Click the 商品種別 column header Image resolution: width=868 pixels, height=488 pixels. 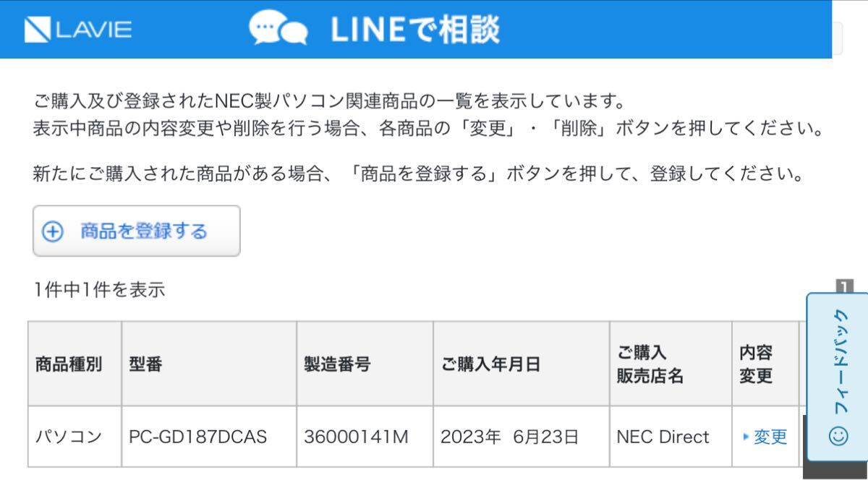click(x=75, y=364)
